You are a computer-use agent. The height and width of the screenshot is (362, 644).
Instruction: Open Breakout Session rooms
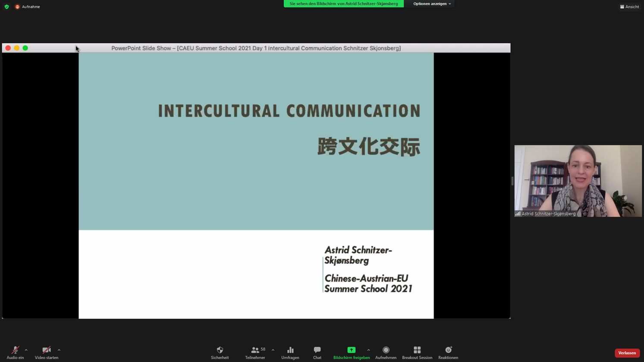coord(417,350)
